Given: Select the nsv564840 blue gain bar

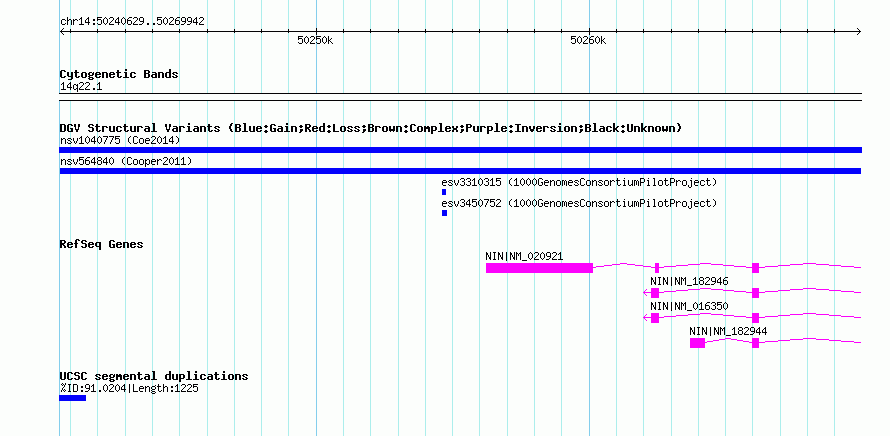Looking at the screenshot, I should point(460,171).
